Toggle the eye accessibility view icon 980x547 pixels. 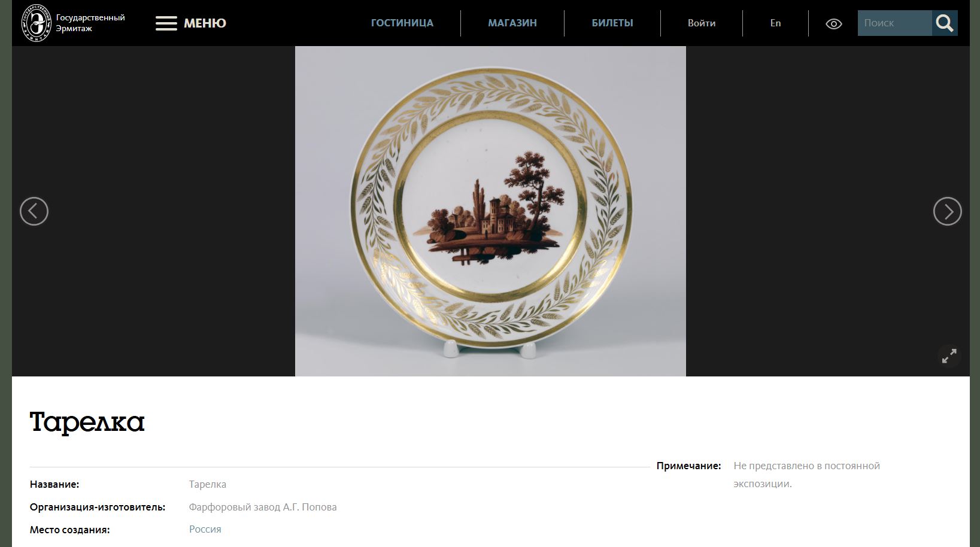coord(833,23)
